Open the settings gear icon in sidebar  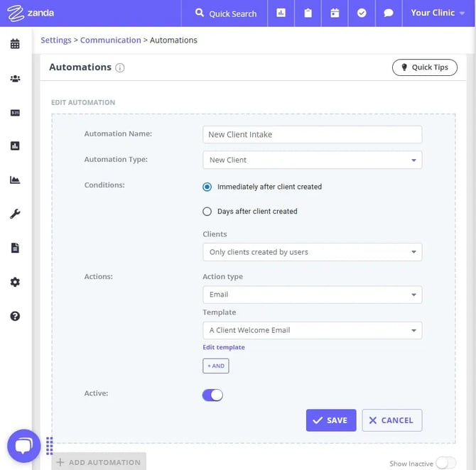tap(15, 282)
